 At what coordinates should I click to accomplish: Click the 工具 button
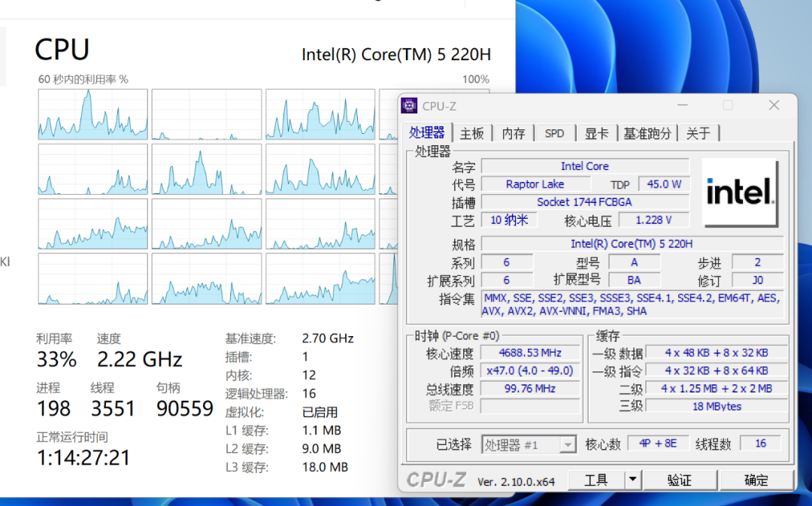click(596, 480)
